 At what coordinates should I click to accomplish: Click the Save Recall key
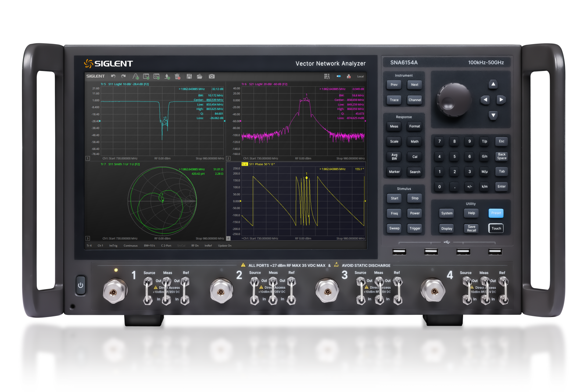(x=472, y=229)
